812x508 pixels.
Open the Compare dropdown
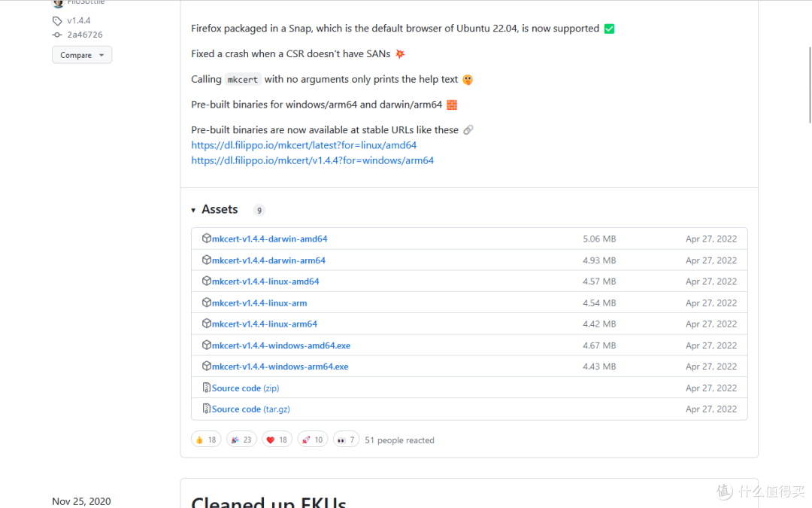click(81, 55)
